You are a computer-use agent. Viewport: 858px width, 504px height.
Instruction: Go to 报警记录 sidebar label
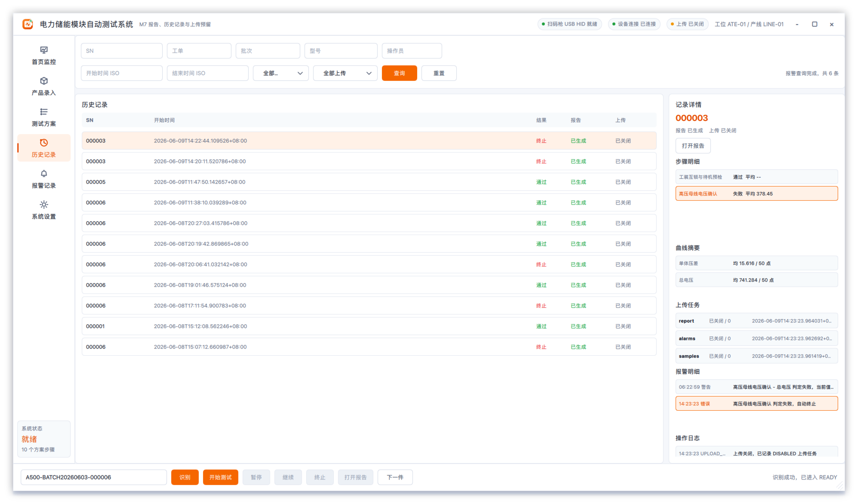(44, 186)
